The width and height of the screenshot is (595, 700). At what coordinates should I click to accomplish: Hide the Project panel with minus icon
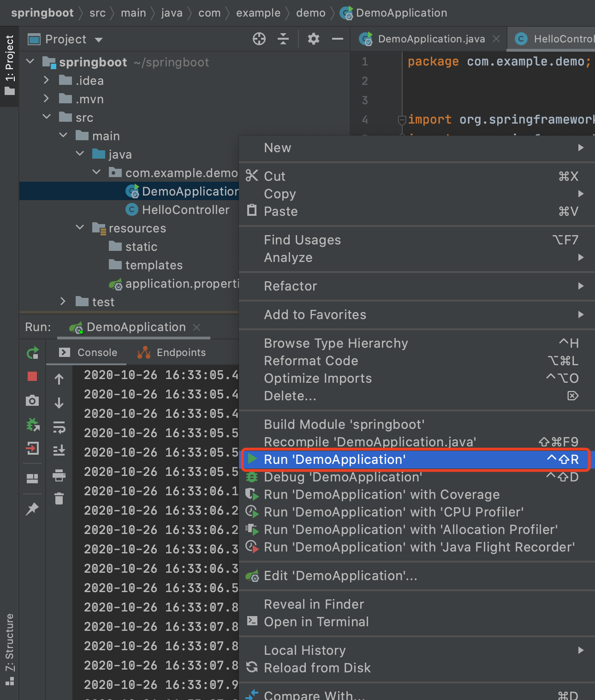coord(338,39)
